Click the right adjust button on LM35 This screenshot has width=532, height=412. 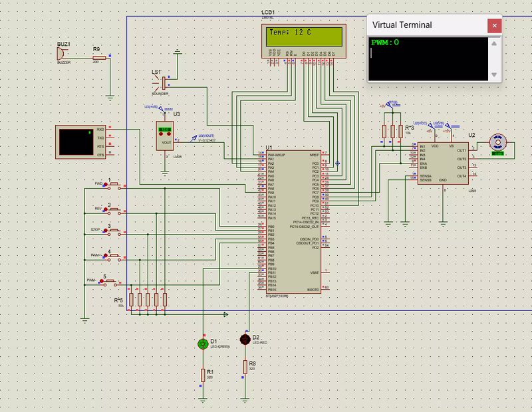(169, 134)
